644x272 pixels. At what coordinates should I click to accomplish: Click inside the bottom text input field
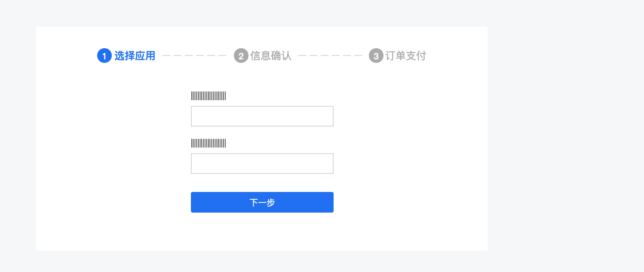(x=262, y=164)
